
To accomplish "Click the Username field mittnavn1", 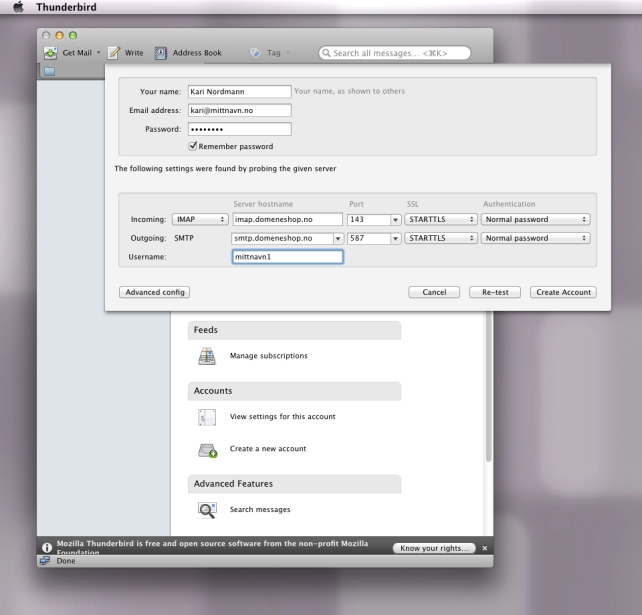I will pyautogui.click(x=287, y=257).
